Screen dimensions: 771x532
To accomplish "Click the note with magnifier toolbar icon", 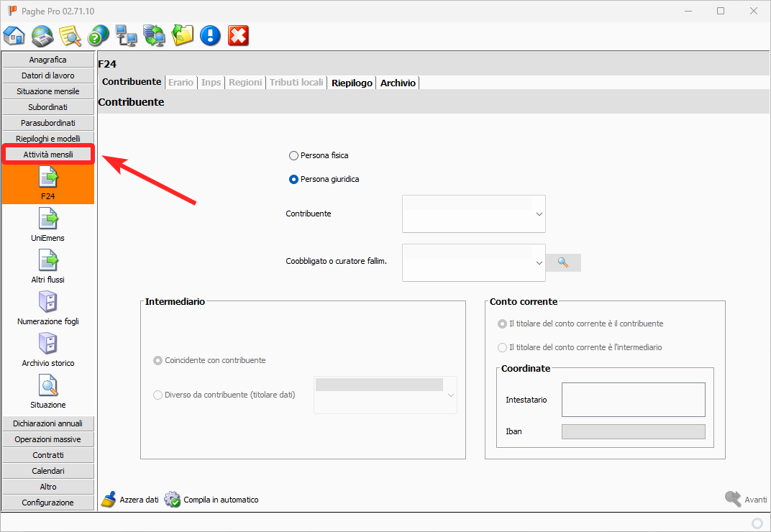I will (x=70, y=35).
